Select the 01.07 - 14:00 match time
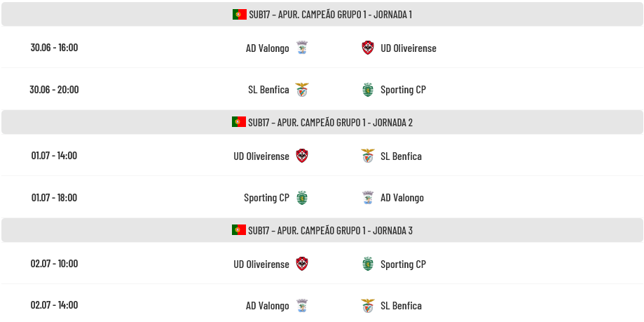Viewport: 644px width, 322px height. click(54, 156)
